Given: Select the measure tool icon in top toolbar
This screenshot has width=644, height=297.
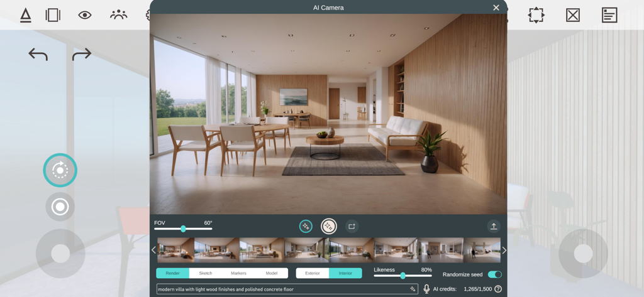Looking at the screenshot, I should pos(25,15).
